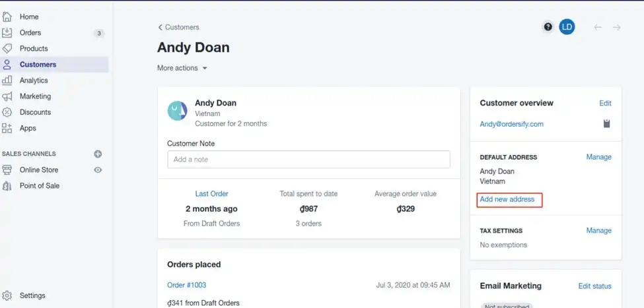This screenshot has width=644, height=308.
Task: Click the Orders count badge 3
Action: tap(98, 33)
